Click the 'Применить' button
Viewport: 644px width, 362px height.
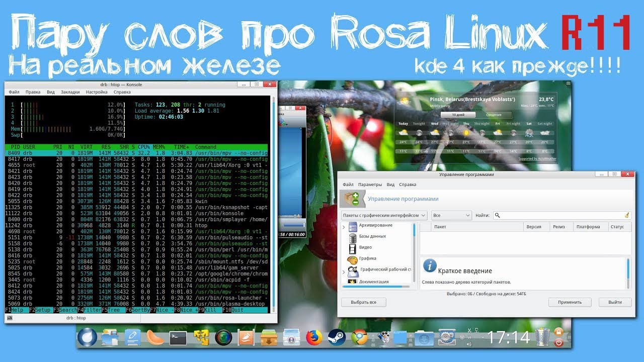click(570, 302)
